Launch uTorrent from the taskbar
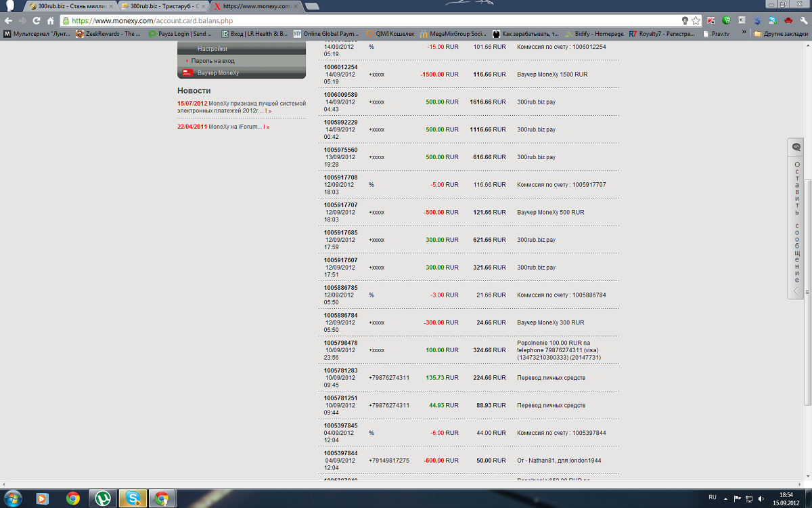Viewport: 812px width, 508px height. tap(103, 499)
